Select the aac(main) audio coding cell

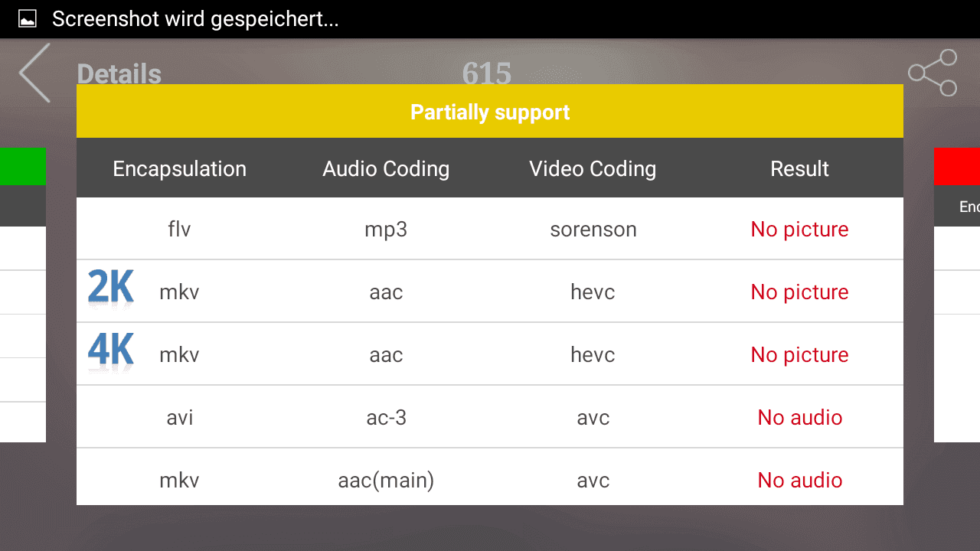pos(386,481)
